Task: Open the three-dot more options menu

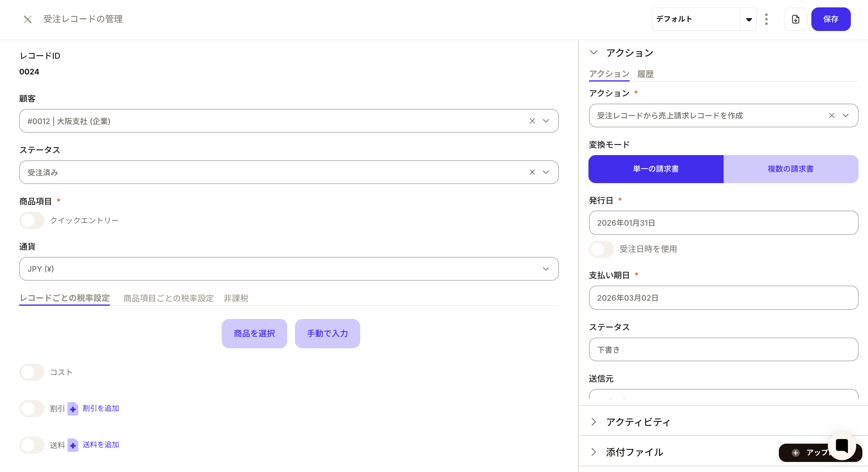Action: click(766, 19)
